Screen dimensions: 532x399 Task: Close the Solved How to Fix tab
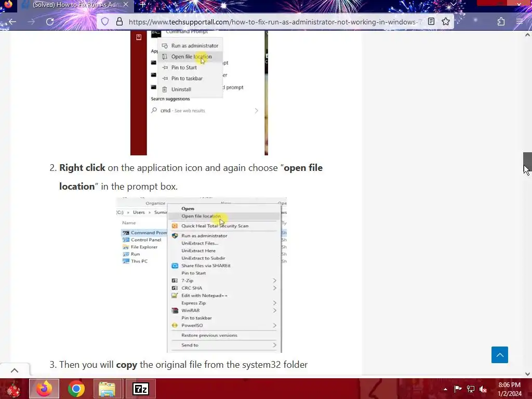coord(126,5)
